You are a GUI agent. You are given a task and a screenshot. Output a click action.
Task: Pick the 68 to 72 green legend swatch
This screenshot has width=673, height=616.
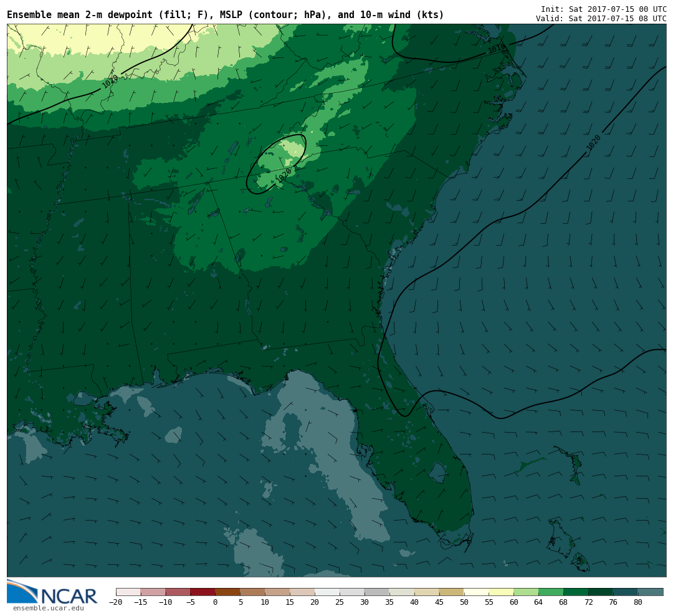pyautogui.click(x=576, y=592)
